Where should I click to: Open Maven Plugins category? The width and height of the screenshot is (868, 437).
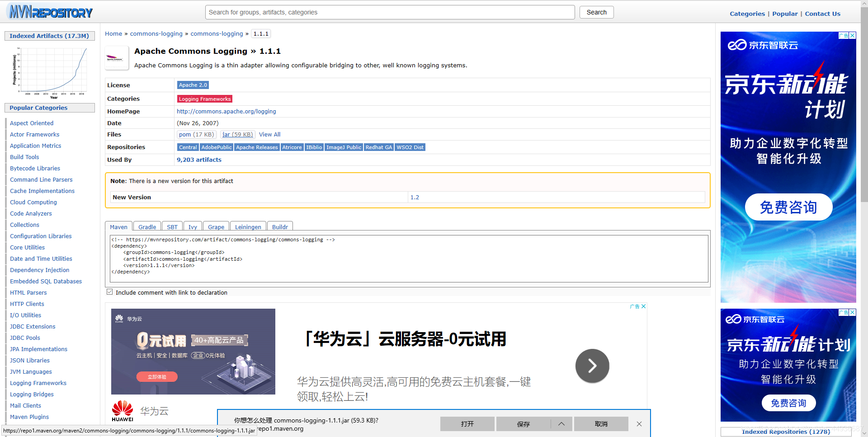[x=29, y=417]
